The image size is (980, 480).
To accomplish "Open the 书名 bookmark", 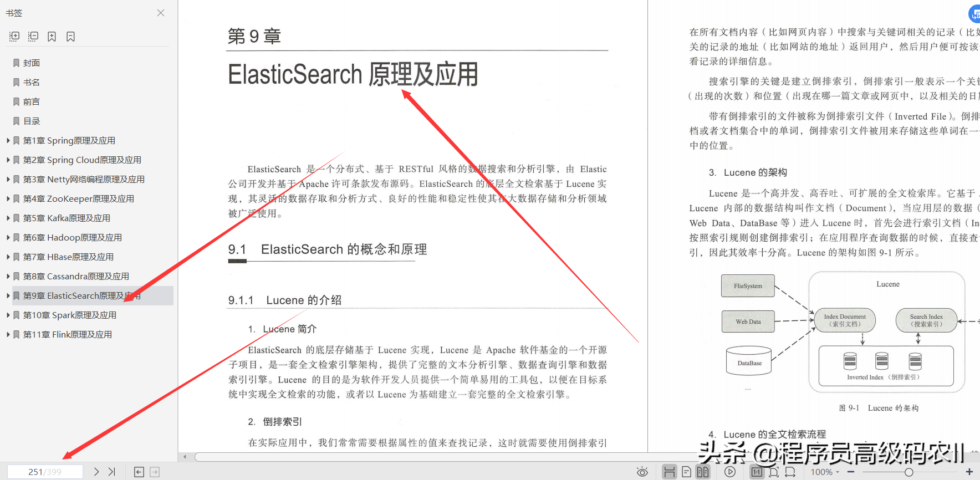I will coord(32,83).
